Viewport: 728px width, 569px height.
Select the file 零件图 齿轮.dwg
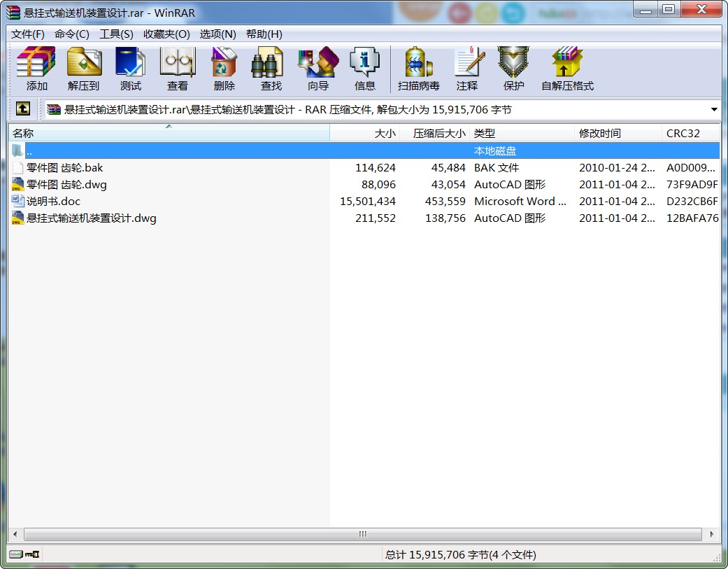tap(66, 184)
